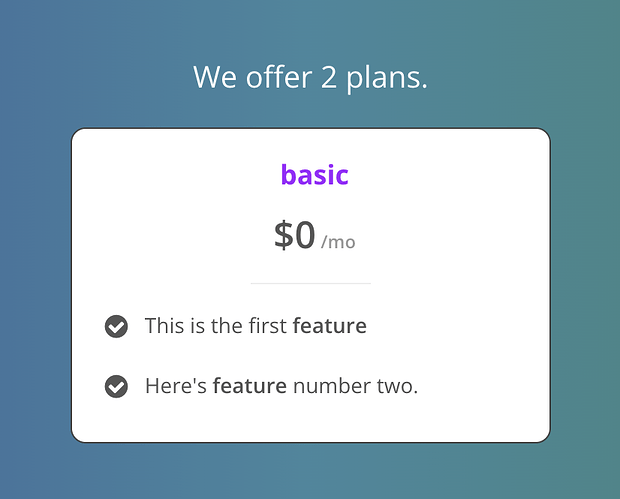Click the "$0" price amount
Screen dimensions: 620x499
point(295,234)
